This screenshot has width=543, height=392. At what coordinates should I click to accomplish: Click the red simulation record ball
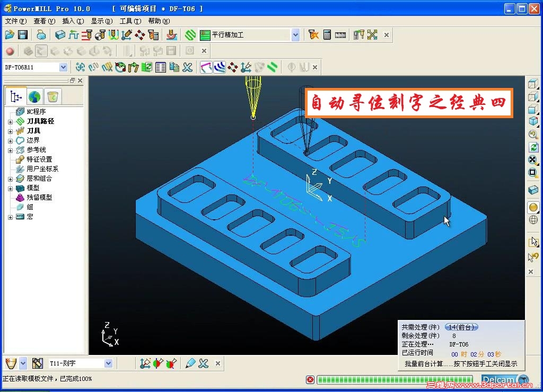(x=10, y=51)
